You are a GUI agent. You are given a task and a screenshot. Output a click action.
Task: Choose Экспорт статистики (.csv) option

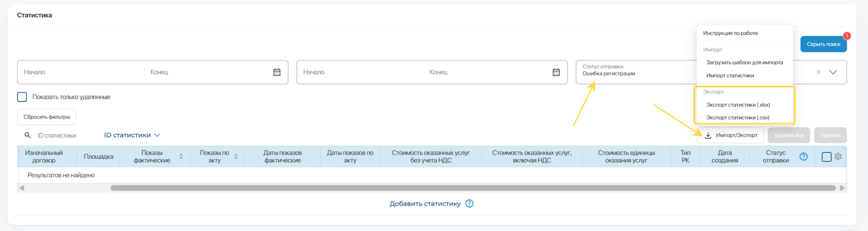737,118
